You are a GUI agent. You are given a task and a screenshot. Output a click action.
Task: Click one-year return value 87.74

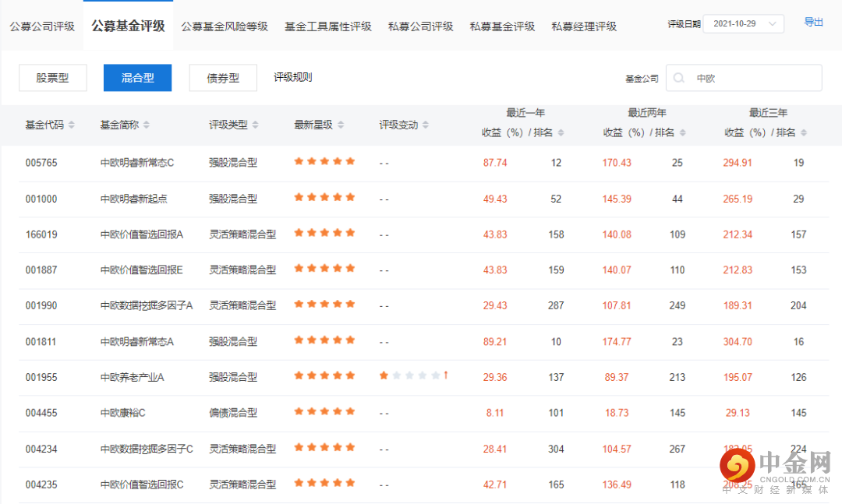[x=494, y=163]
